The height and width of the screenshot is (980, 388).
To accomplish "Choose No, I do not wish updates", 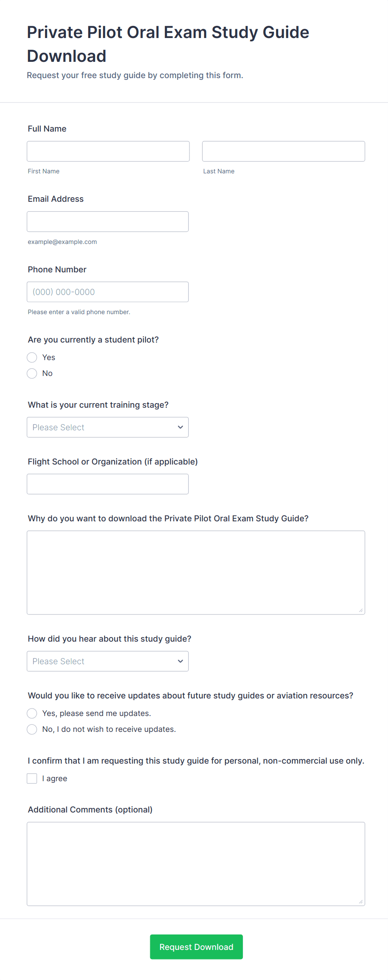I will pyautogui.click(x=32, y=729).
